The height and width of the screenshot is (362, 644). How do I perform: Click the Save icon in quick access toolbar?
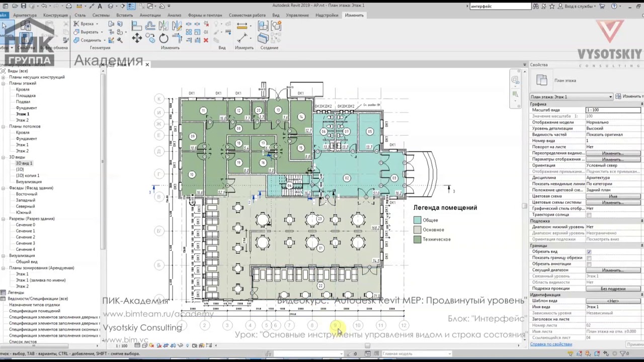click(x=24, y=6)
